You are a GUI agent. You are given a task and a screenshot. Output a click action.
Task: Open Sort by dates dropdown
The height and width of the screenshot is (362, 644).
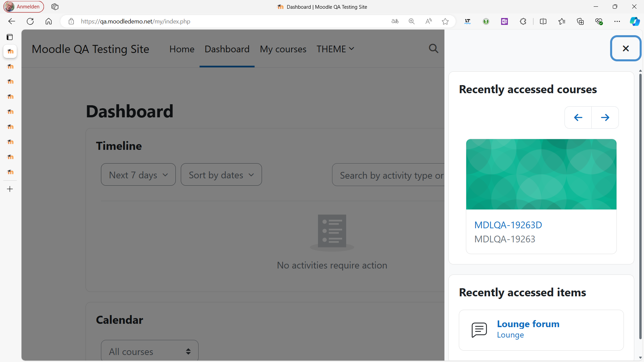coord(221,175)
